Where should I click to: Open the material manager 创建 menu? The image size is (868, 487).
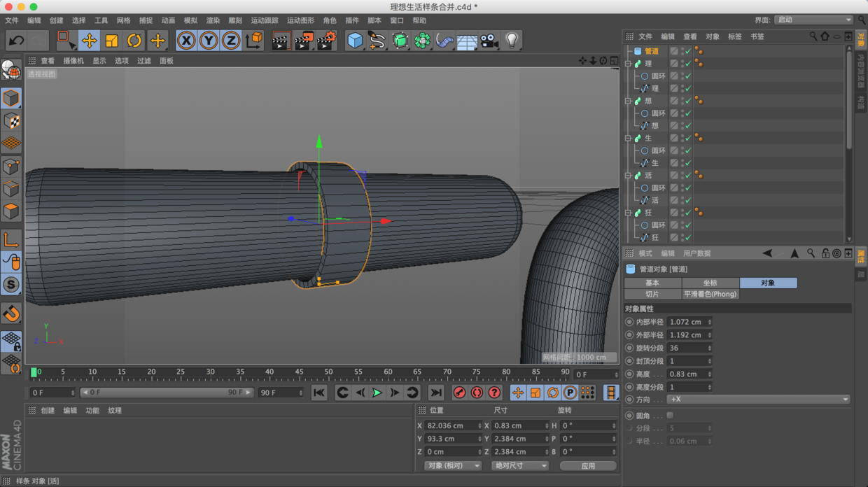pos(48,411)
